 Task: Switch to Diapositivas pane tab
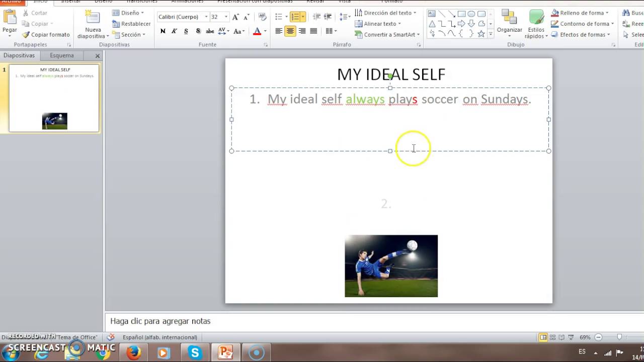(19, 55)
